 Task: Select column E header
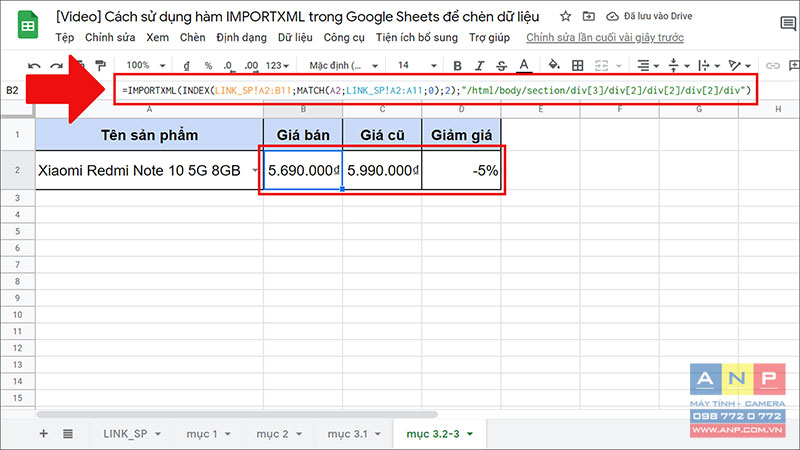tap(540, 109)
